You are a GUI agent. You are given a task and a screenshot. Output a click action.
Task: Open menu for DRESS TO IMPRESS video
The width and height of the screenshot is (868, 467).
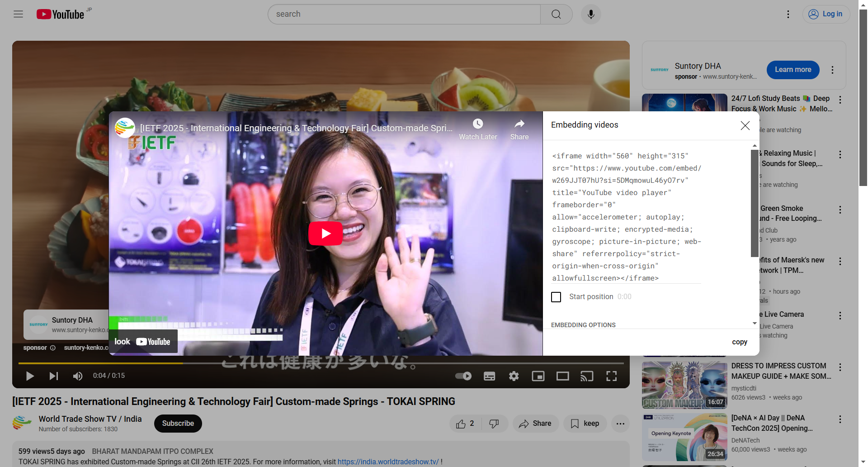[x=840, y=367]
